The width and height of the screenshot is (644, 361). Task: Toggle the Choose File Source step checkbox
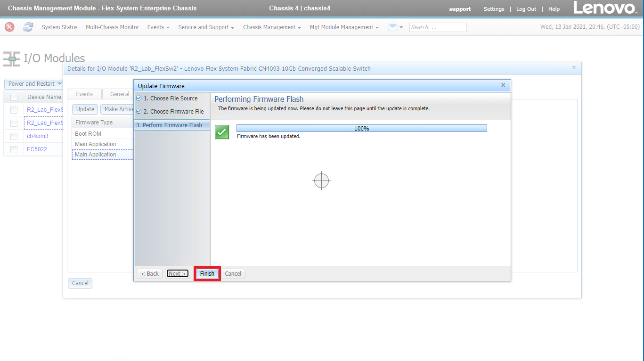[139, 98]
